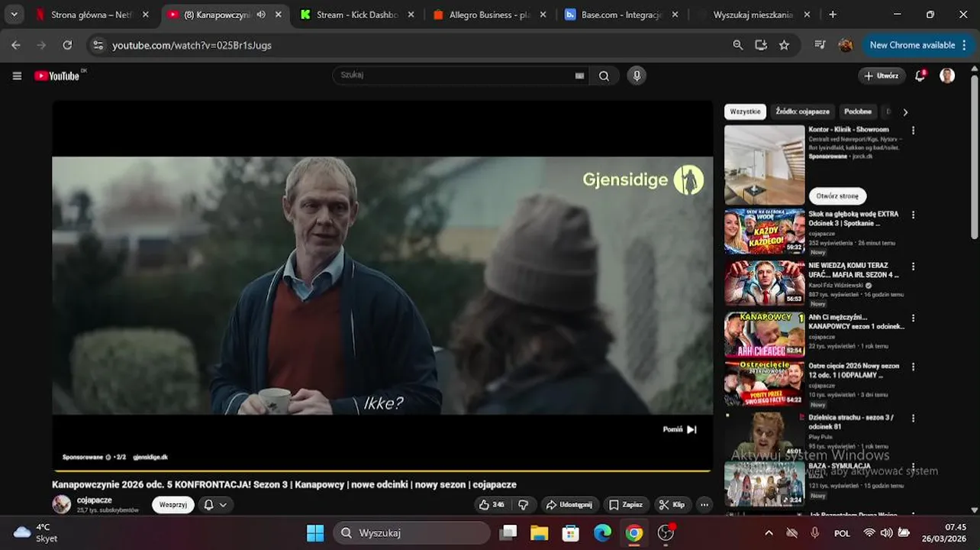
Task: Open Task View on taskbar
Action: pyautogui.click(x=508, y=532)
